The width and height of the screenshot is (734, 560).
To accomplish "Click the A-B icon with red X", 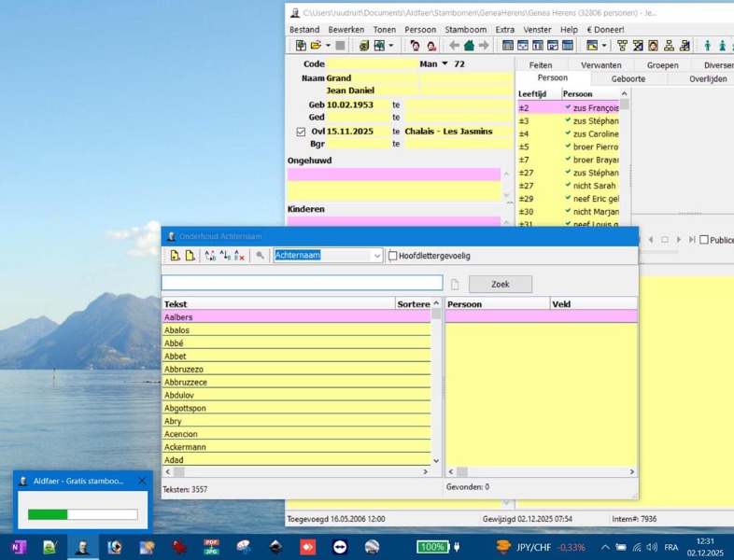I will 240,256.
